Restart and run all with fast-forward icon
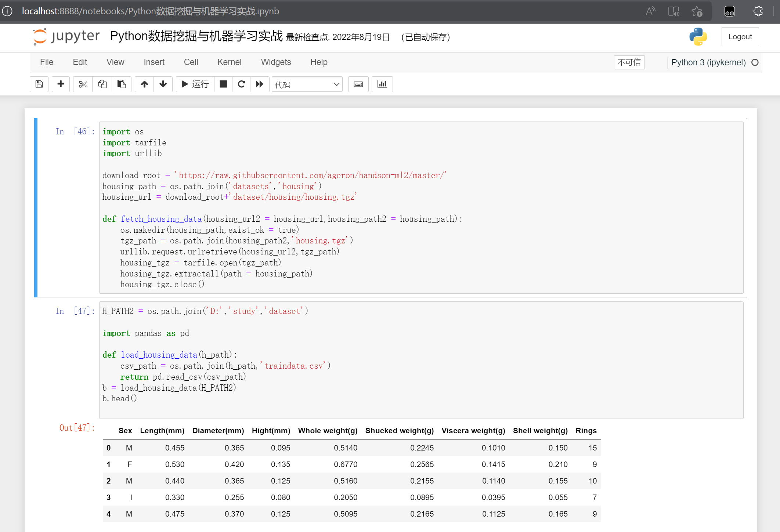Screen dimensions: 780x532 click(260, 84)
